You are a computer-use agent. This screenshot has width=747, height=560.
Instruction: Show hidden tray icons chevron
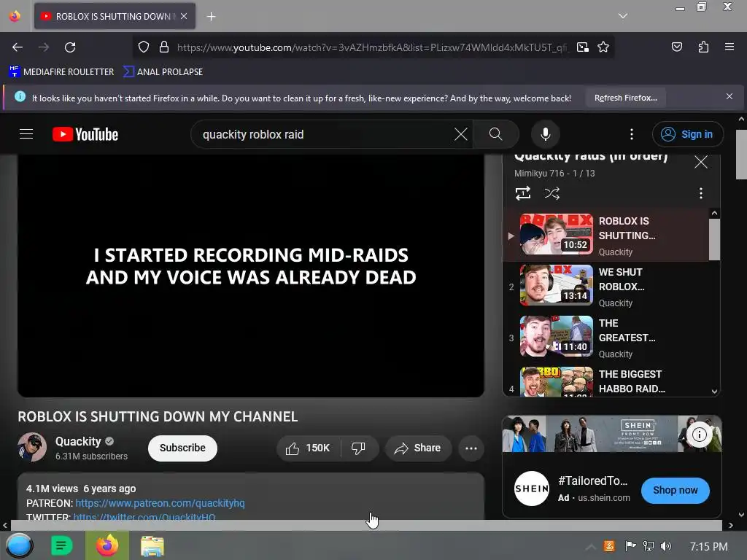pos(590,546)
